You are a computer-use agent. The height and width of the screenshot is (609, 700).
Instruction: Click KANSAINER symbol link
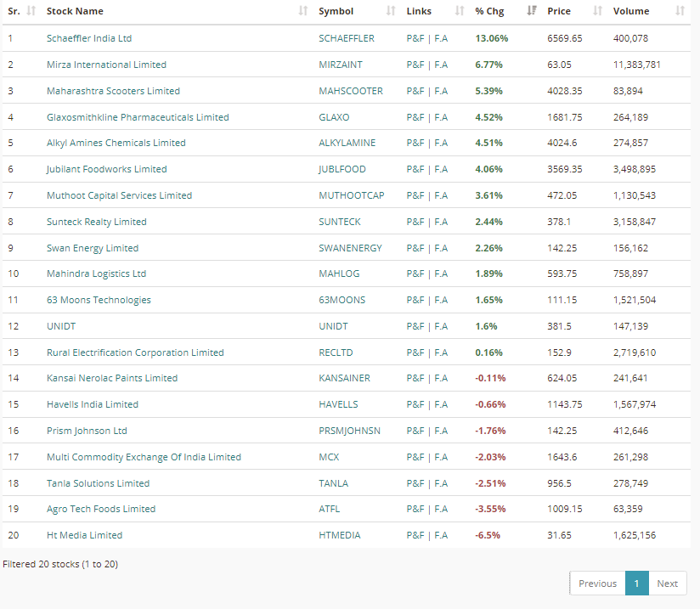(344, 378)
